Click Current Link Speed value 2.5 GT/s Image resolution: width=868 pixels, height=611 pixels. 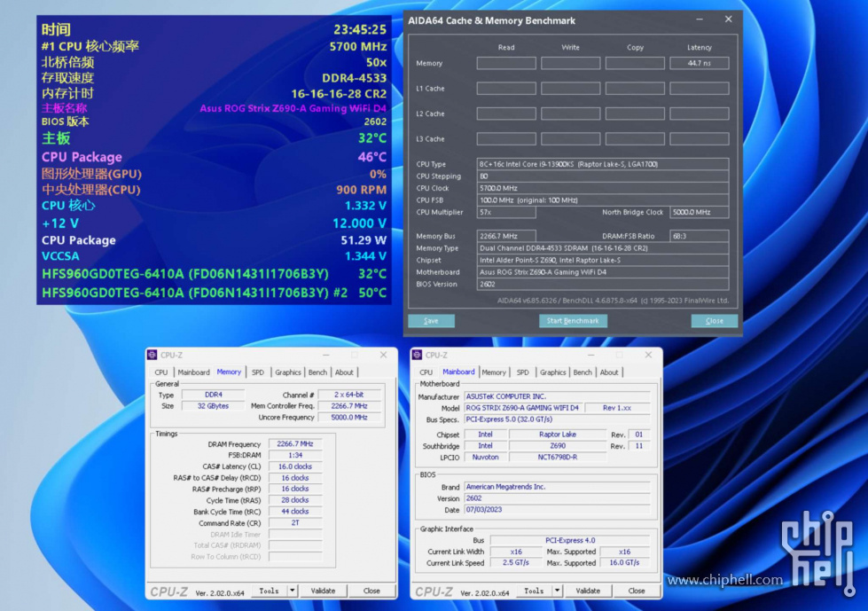pyautogui.click(x=516, y=563)
